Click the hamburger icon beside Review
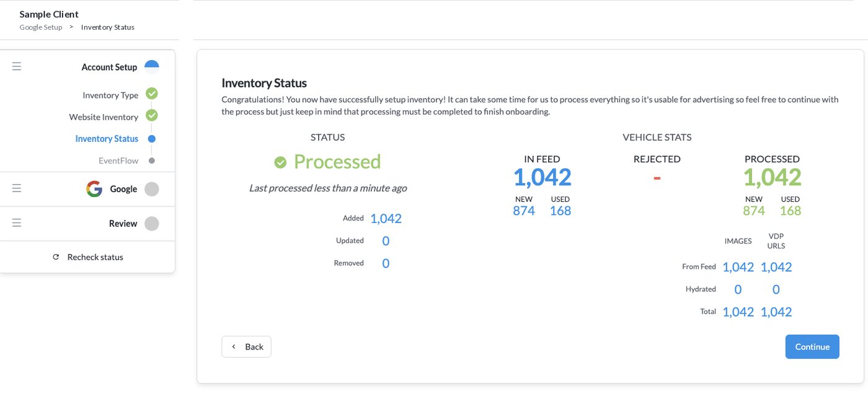This screenshot has width=868, height=394. point(17,223)
